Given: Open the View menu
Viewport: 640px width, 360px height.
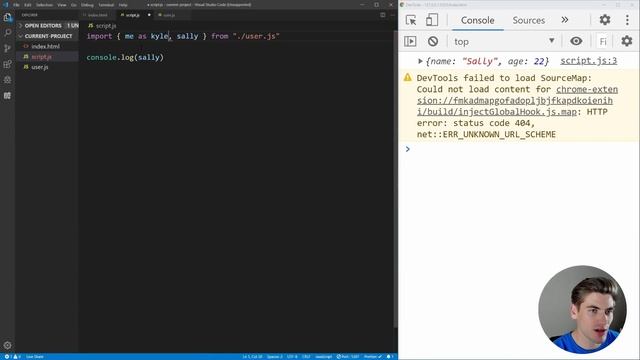Looking at the screenshot, I should pyautogui.click(x=62, y=5).
